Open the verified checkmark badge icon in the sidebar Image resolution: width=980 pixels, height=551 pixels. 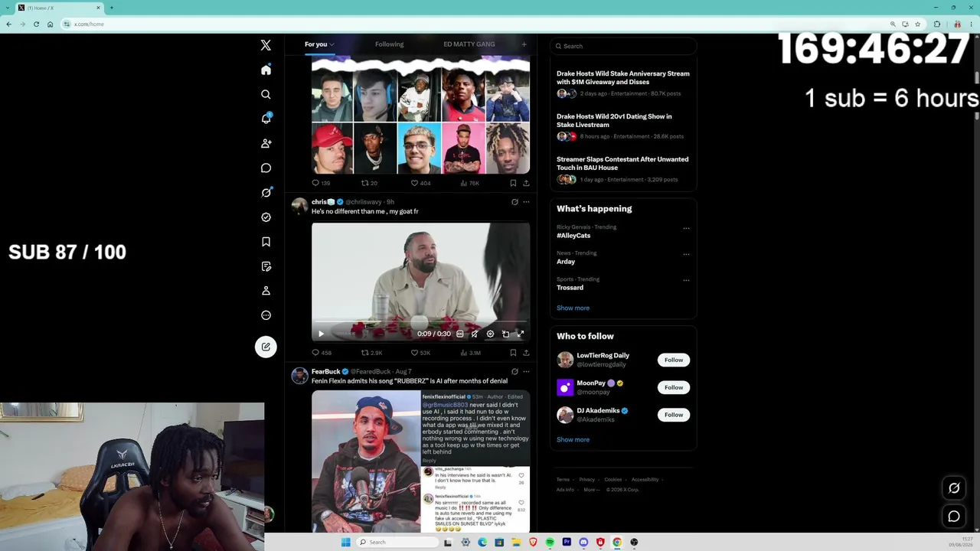pyautogui.click(x=266, y=217)
